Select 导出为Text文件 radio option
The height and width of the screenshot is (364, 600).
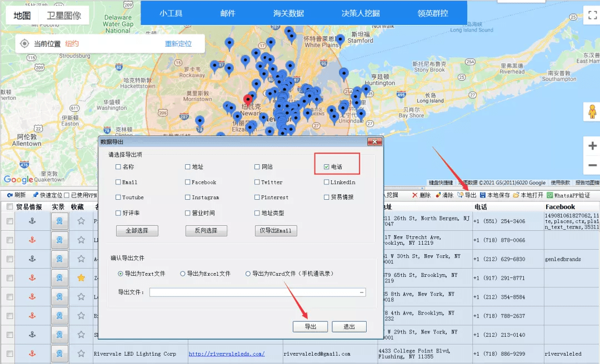pyautogui.click(x=121, y=274)
